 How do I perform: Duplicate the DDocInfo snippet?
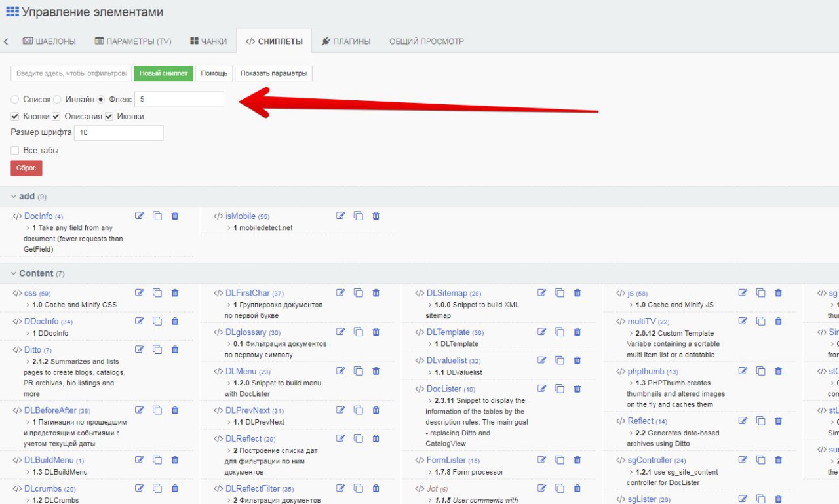click(157, 321)
